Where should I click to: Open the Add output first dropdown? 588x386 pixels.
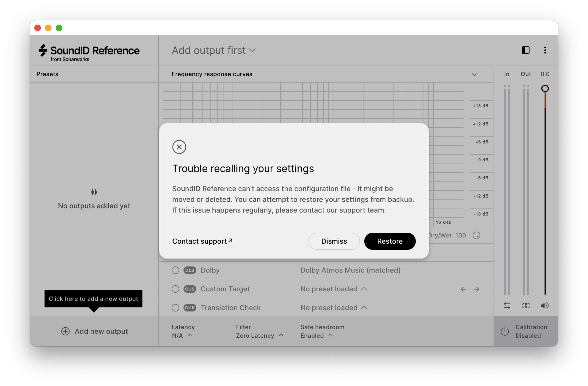[x=214, y=50]
